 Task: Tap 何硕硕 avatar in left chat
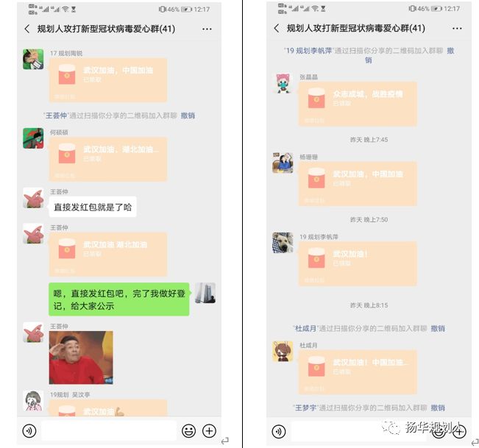pos(33,138)
